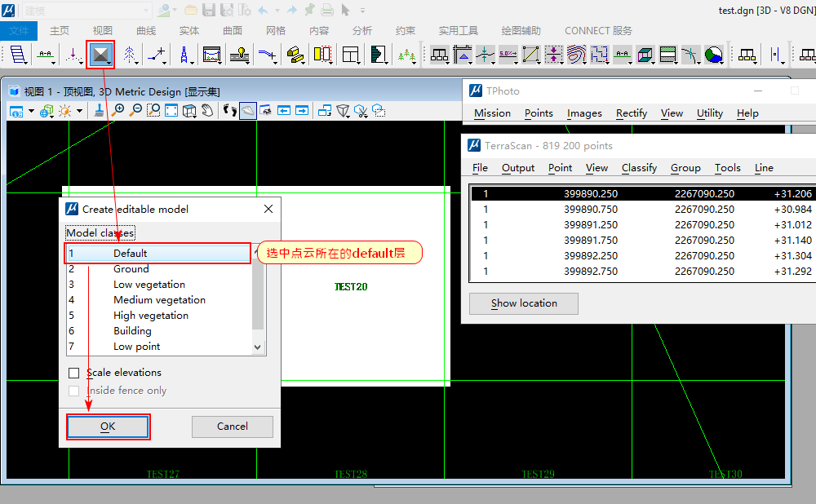This screenshot has width=816, height=504.
Task: Expand the view attributes dropdown arrow
Action: pyautogui.click(x=31, y=111)
